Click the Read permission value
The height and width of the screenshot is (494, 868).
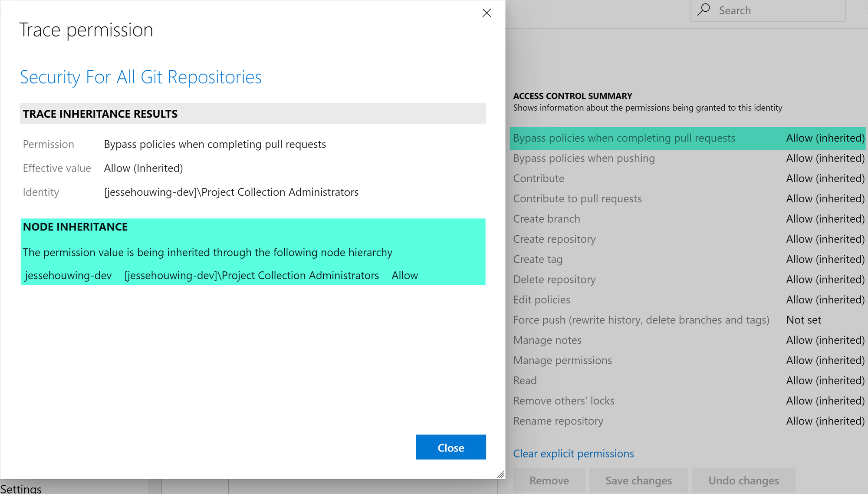pyautogui.click(x=825, y=381)
